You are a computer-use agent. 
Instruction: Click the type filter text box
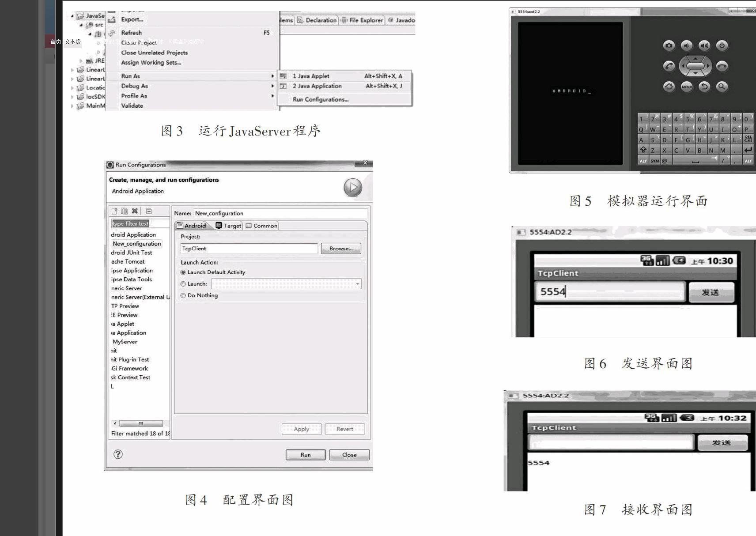(x=140, y=224)
